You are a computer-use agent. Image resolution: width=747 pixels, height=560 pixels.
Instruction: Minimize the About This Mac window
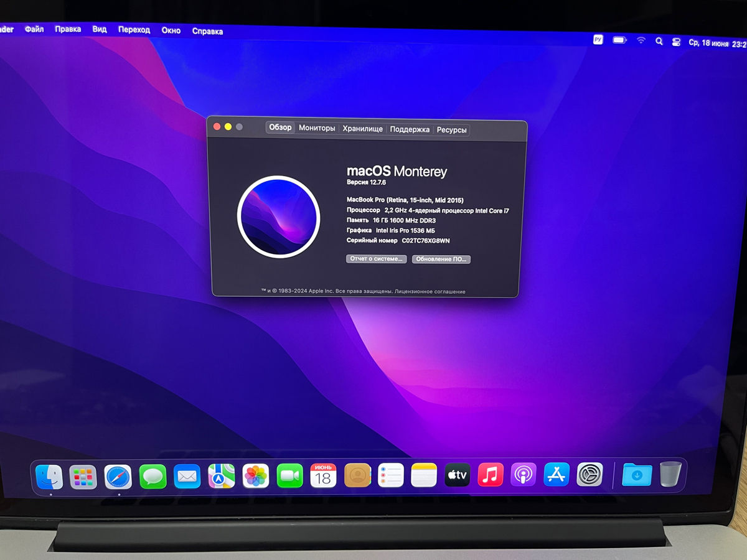pyautogui.click(x=228, y=126)
